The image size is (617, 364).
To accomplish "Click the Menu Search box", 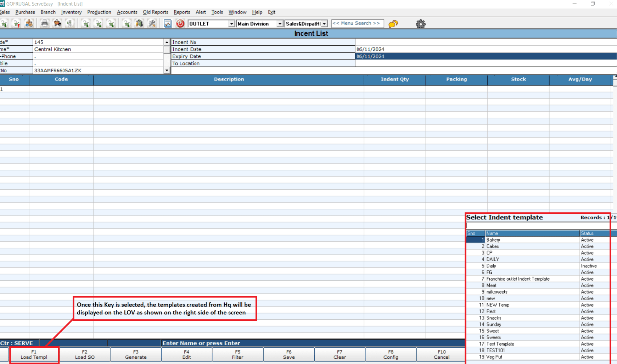I will [357, 23].
